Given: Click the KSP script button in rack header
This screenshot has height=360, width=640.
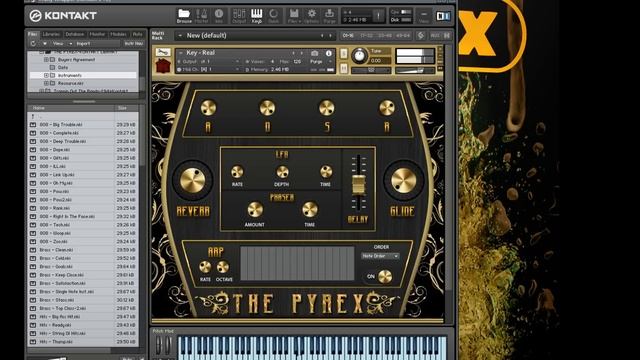Looking at the screenshot, I should pyautogui.click(x=421, y=36).
